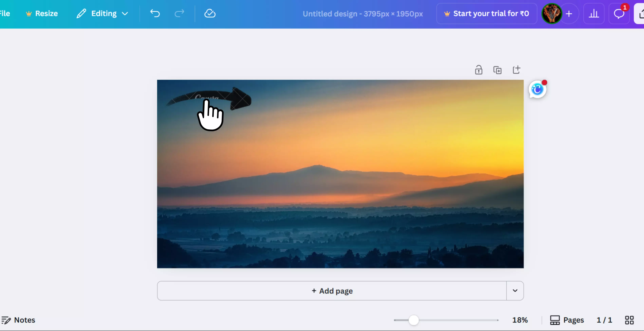Click the Undo arrow icon
This screenshot has width=644, height=331.
point(155,14)
